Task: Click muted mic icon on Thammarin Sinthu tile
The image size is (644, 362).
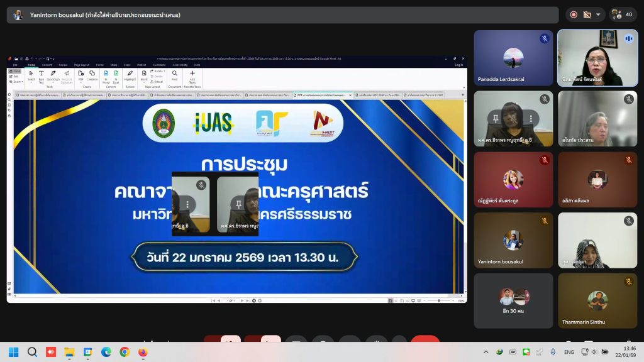Action: [x=628, y=282]
